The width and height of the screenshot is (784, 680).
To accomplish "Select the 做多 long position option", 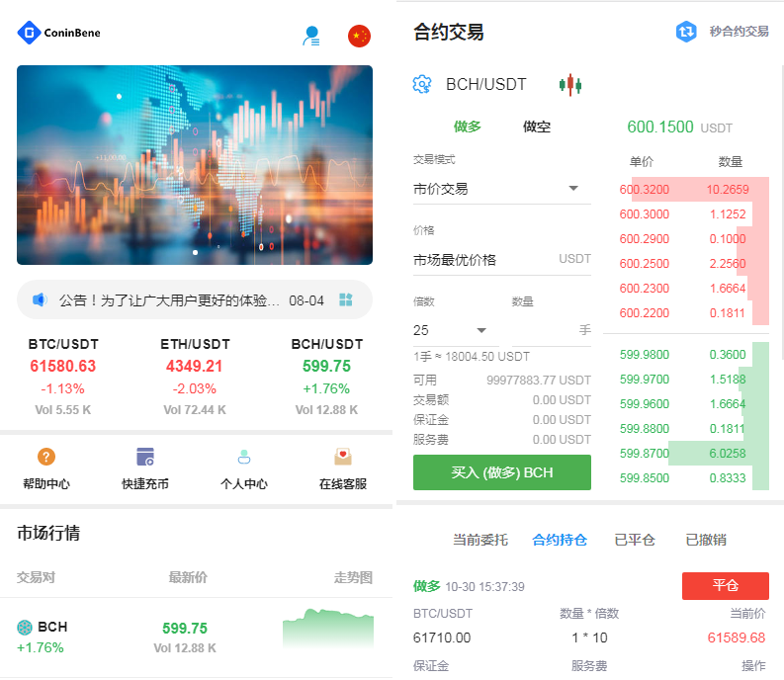I will (x=468, y=127).
